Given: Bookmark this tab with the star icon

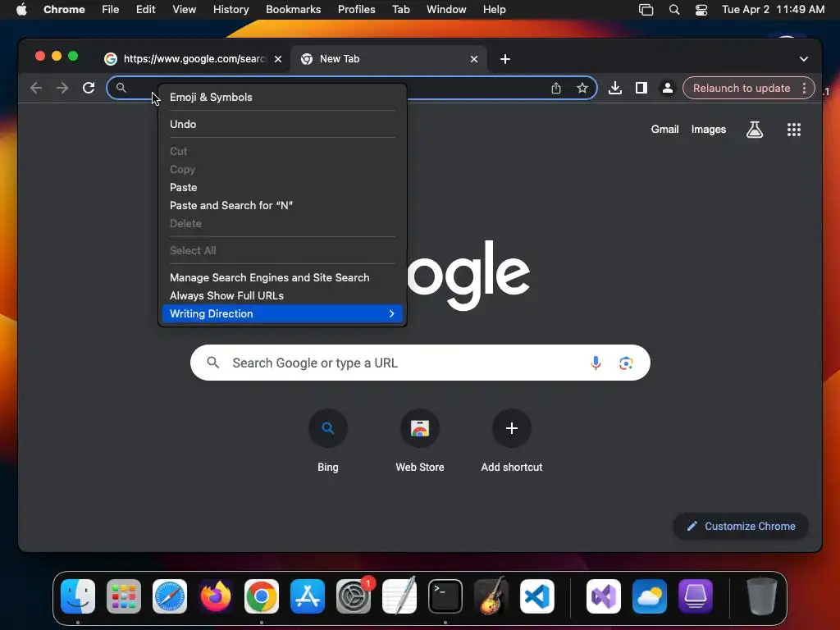Looking at the screenshot, I should coord(582,88).
